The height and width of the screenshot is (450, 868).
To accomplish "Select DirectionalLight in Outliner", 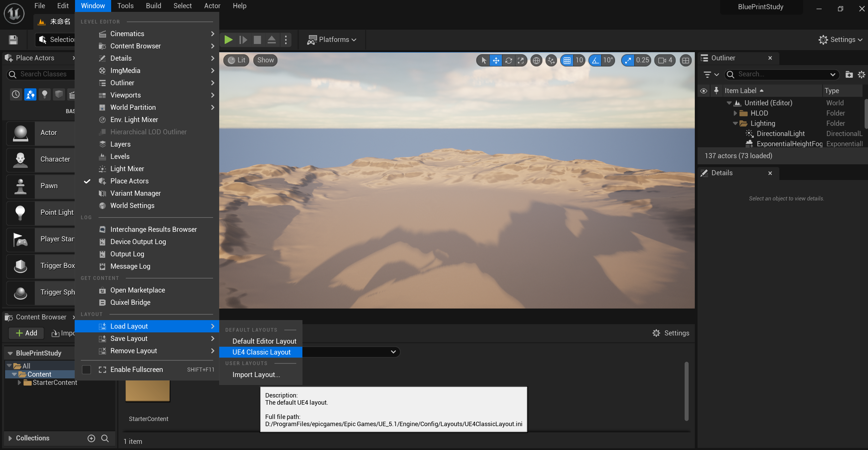I will [x=780, y=134].
